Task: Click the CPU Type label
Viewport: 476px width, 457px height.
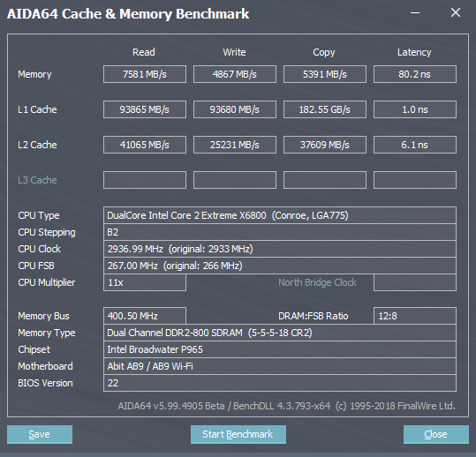Action: pyautogui.click(x=39, y=215)
